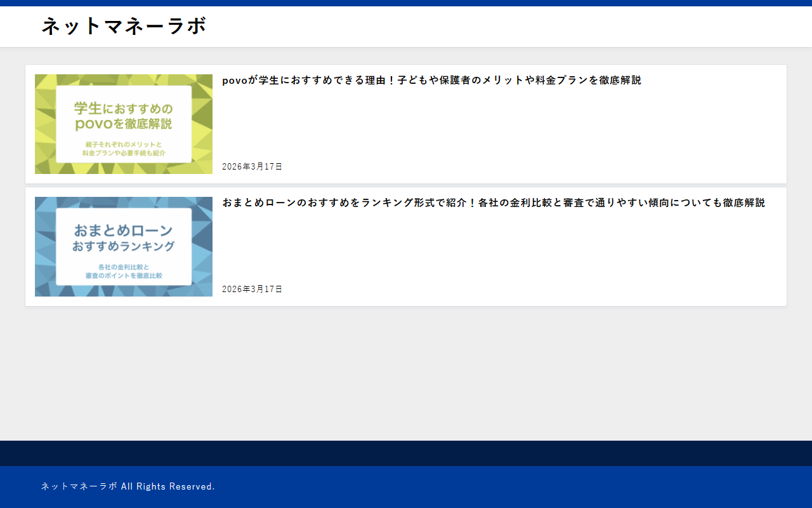Read article titled povoが学生におすすめできる理由
Screen dimensions: 812x508
431,80
